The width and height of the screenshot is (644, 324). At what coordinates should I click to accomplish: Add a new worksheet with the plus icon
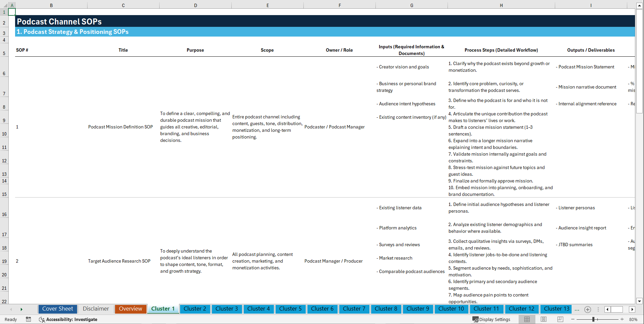[587, 309]
